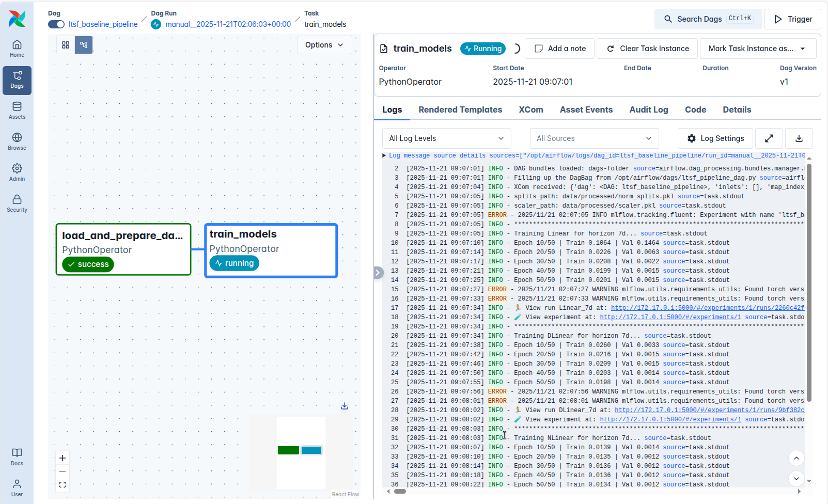This screenshot has height=504, width=828.
Task: Open Mark Task Instance as dropdown
Action: coord(758,49)
